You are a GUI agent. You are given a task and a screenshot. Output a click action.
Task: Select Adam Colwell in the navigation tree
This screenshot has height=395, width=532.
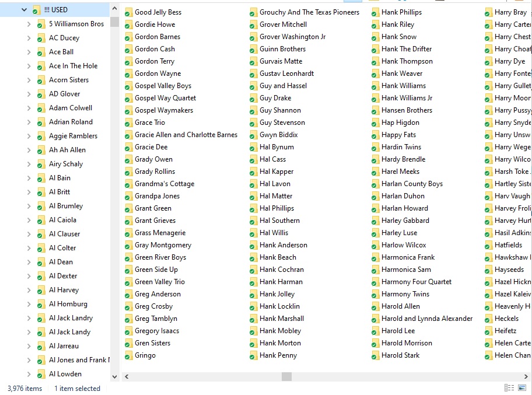pyautogui.click(x=71, y=108)
